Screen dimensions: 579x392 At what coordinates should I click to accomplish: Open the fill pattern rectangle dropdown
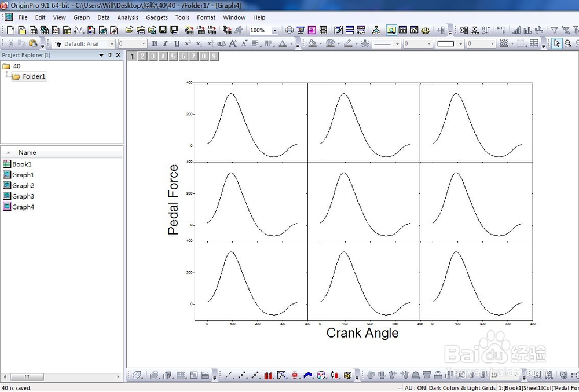point(460,44)
